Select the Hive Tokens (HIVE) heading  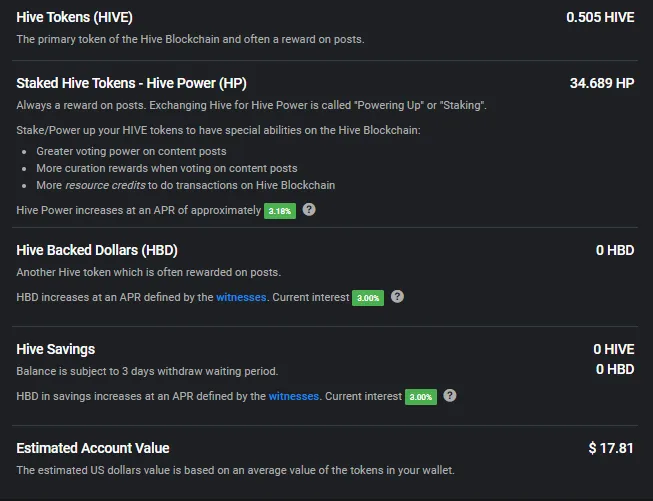tap(75, 17)
